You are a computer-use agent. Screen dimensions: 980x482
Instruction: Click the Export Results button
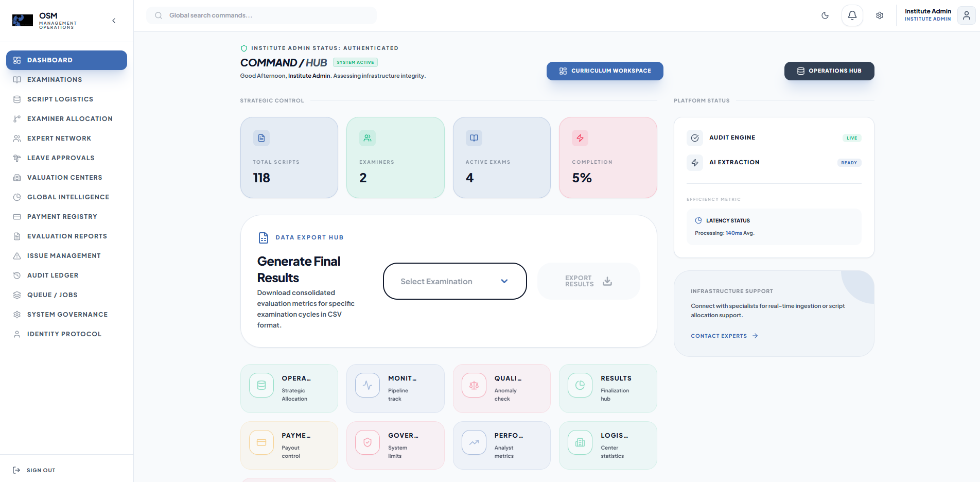click(589, 281)
